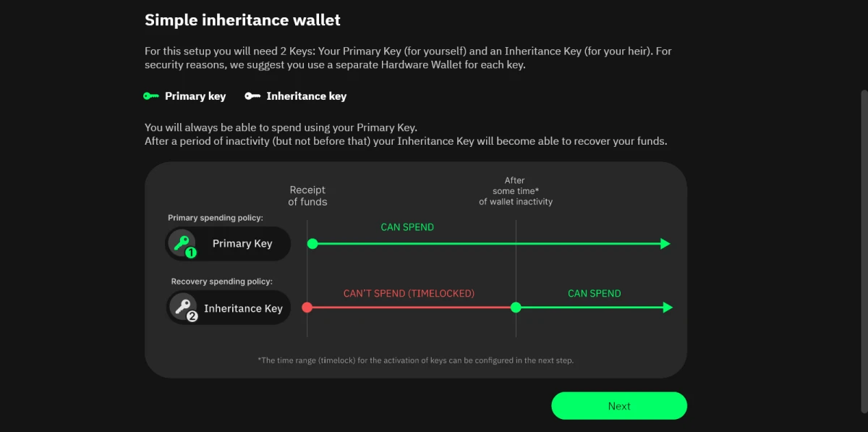Click the Inheritance Key badge icon numbered 2
The height and width of the screenshot is (432, 868).
pos(182,308)
